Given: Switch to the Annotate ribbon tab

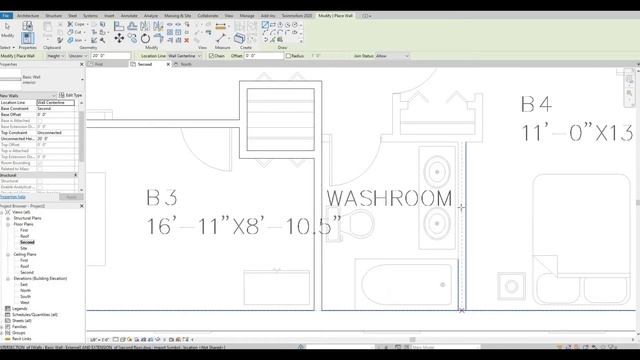Looking at the screenshot, I should coord(129,16).
